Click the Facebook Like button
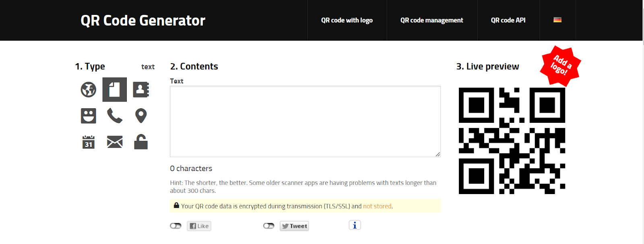This screenshot has width=644, height=244. (x=199, y=226)
